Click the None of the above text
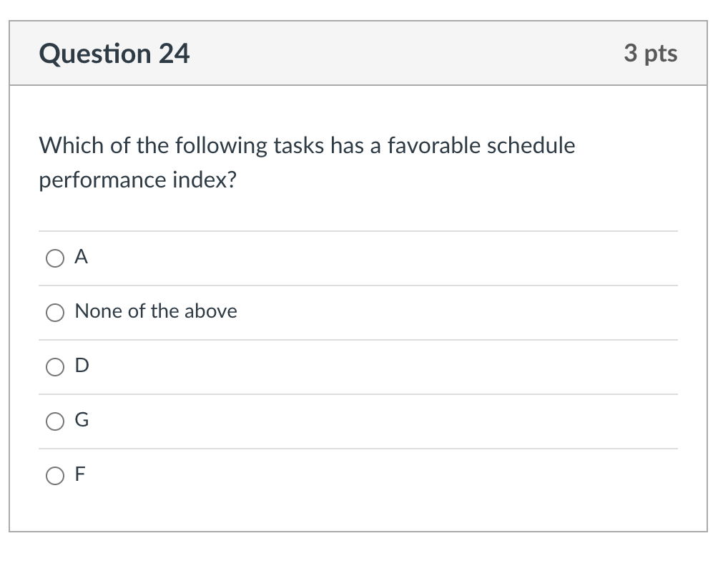Screen dimensions: 728x561 click(156, 311)
